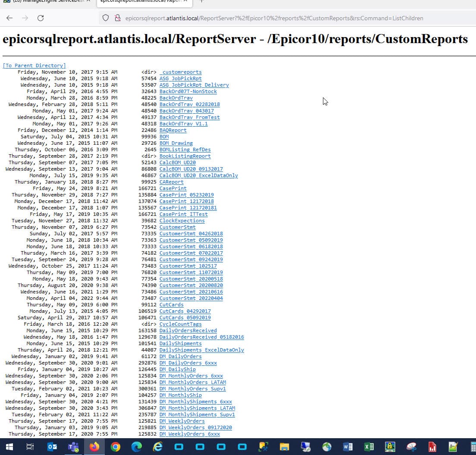Click the insecure connection lock icon

pos(117,18)
